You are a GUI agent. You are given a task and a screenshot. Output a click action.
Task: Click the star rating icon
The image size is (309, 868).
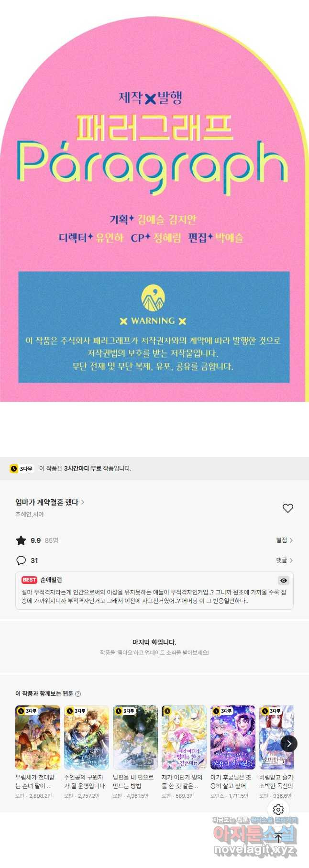[21, 540]
